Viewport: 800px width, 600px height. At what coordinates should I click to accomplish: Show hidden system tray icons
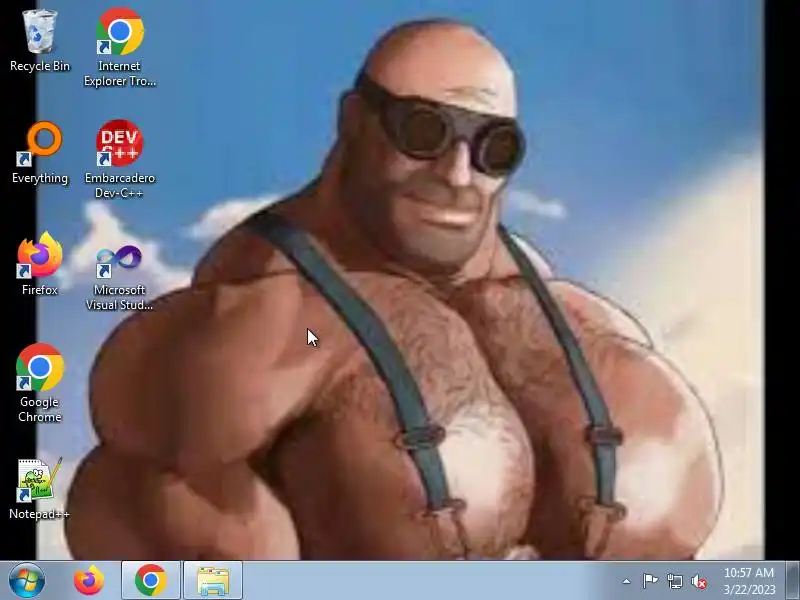point(627,581)
